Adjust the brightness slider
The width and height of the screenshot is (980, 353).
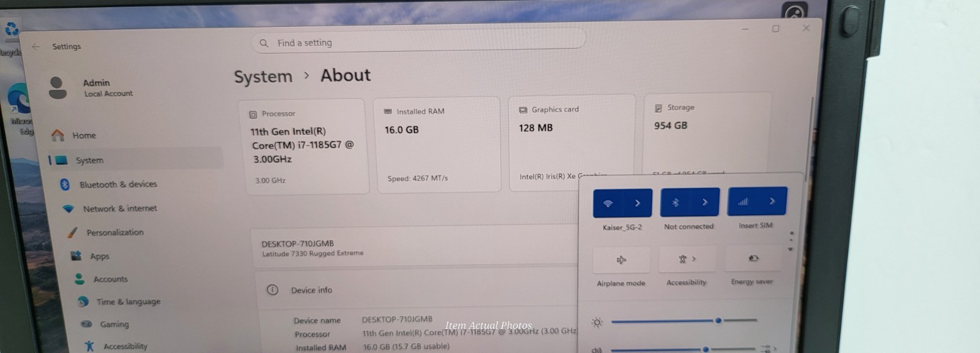tap(684, 321)
